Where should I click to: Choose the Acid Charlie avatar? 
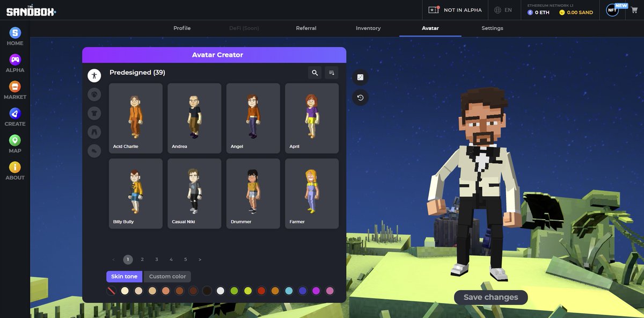click(x=136, y=118)
